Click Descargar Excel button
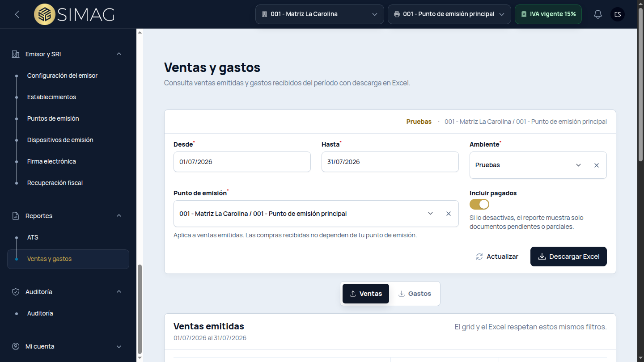The height and width of the screenshot is (362, 644). [x=568, y=257]
